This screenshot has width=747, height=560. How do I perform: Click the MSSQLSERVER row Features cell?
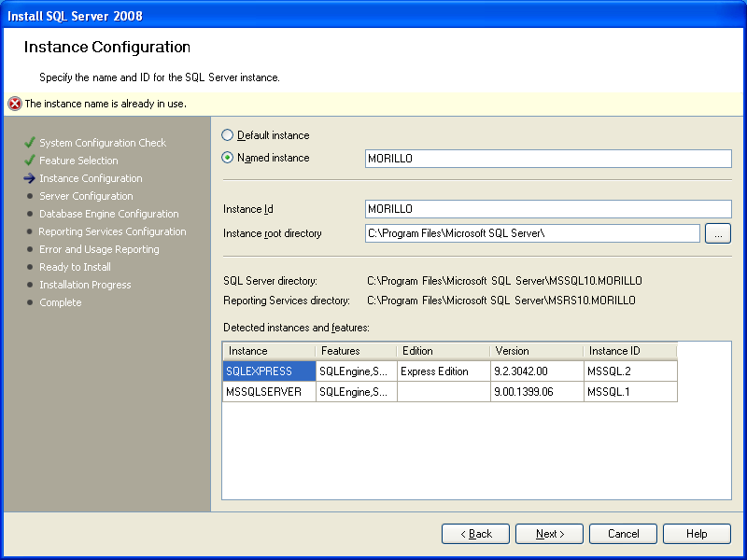(x=357, y=392)
